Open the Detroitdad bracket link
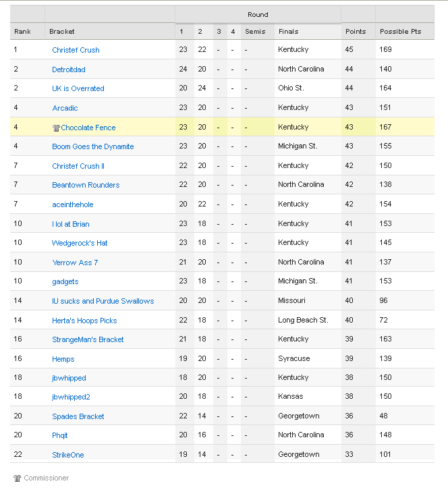448x496 pixels. [x=69, y=70]
